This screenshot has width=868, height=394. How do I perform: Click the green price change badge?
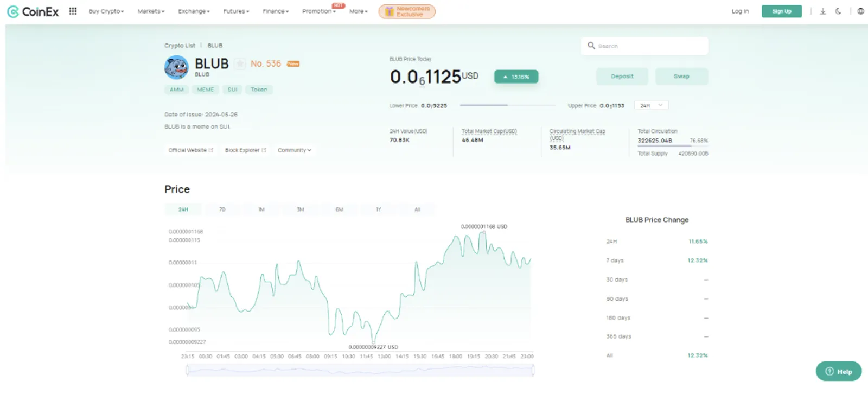(516, 77)
